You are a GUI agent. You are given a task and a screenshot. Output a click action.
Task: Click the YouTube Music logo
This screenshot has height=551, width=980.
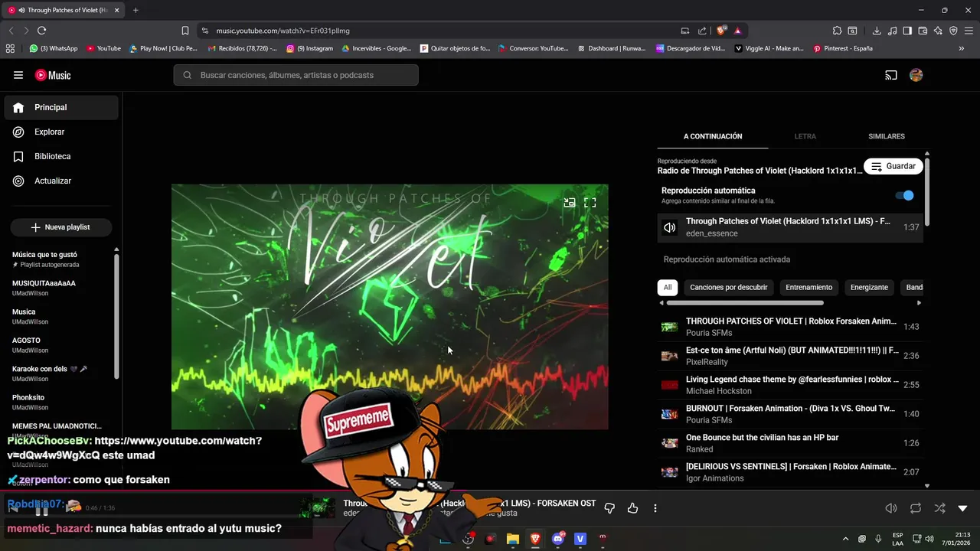[53, 75]
